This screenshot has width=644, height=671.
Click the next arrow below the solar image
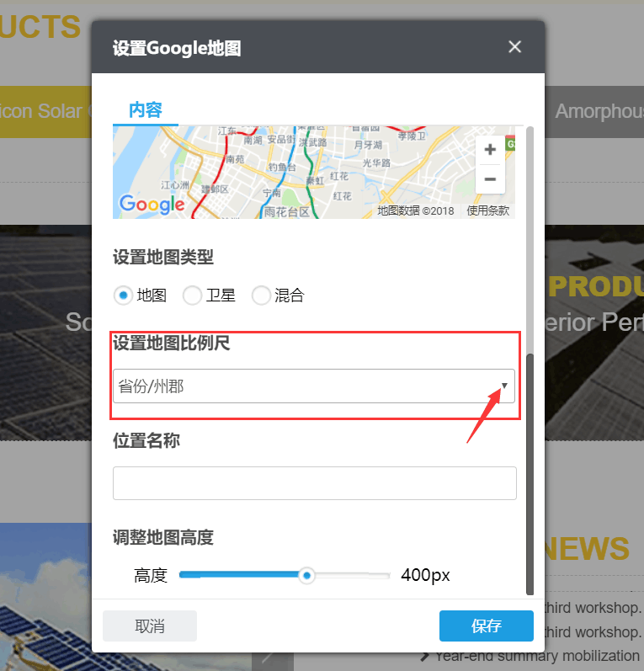[268, 658]
